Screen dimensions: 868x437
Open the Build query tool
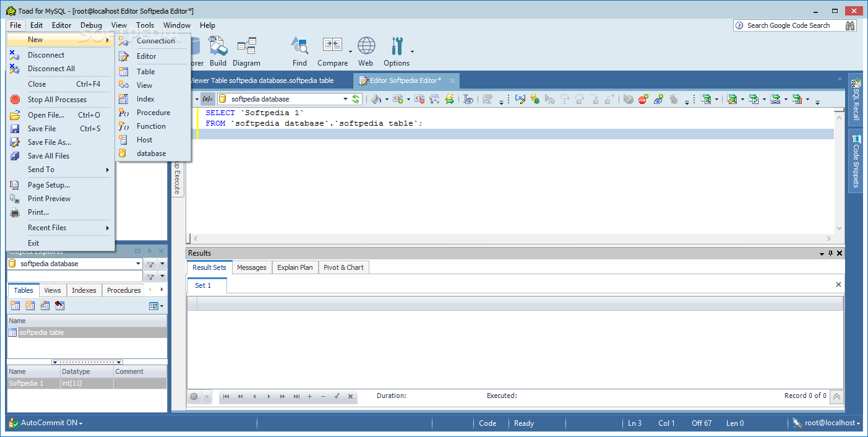[x=218, y=51]
